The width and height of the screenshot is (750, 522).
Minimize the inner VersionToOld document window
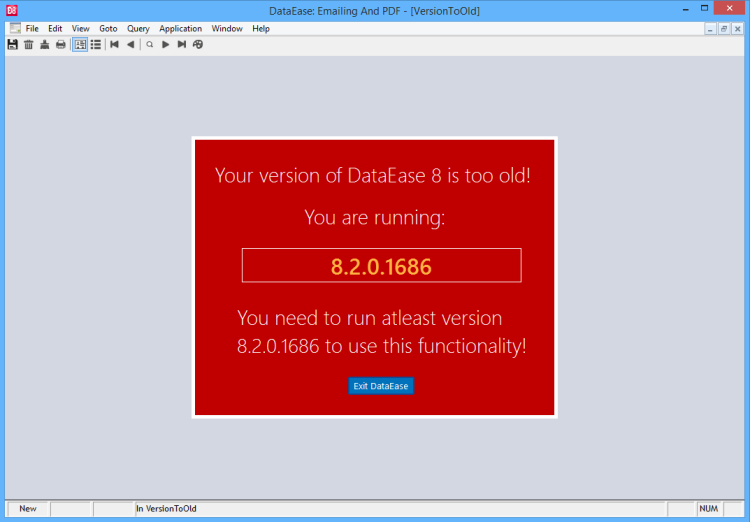pyautogui.click(x=710, y=29)
